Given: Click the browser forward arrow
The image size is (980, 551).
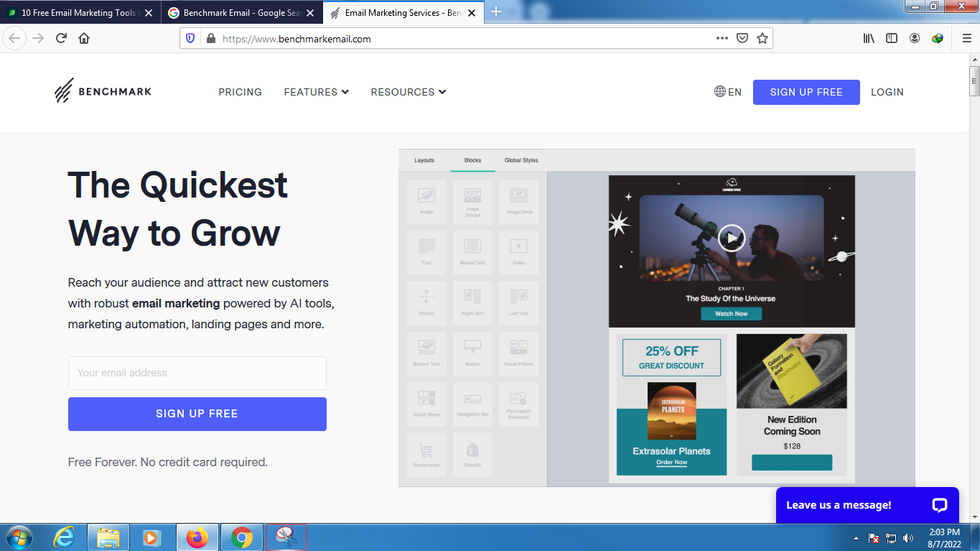Looking at the screenshot, I should pos(38,38).
